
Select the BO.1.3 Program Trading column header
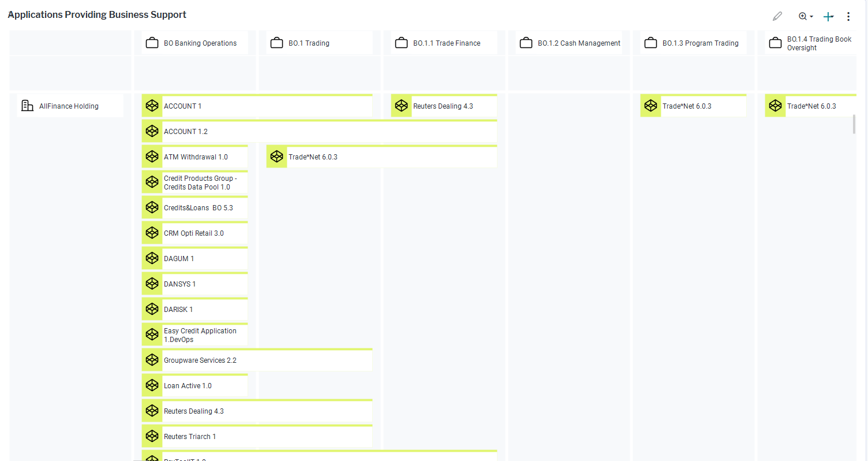(699, 43)
